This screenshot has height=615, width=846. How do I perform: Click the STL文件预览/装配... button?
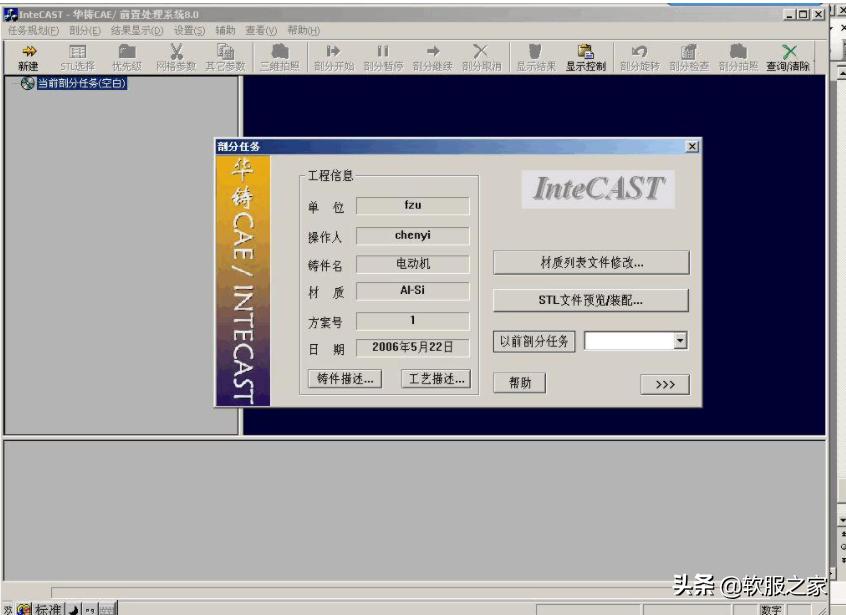tap(591, 300)
